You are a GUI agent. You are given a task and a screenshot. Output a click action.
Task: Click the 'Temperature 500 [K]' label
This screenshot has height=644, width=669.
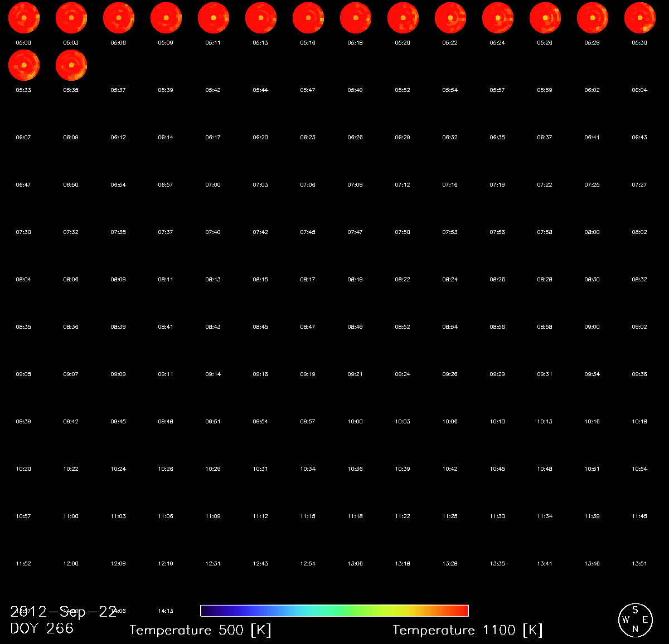(x=200, y=630)
